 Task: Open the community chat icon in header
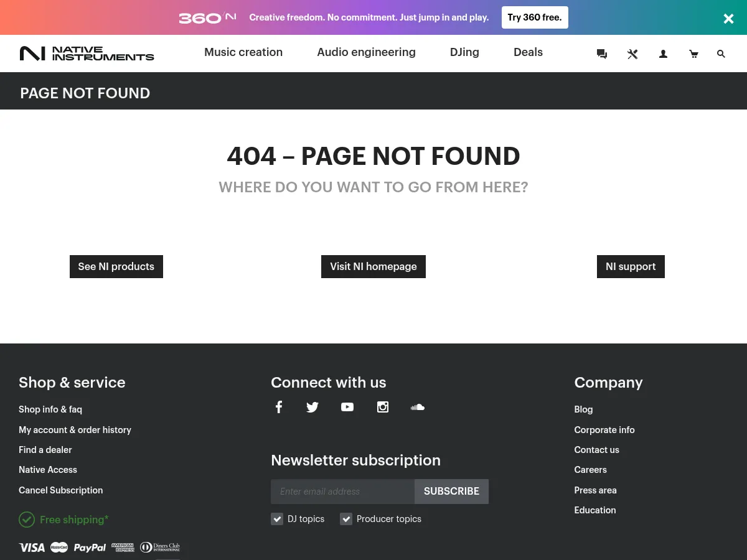(601, 54)
